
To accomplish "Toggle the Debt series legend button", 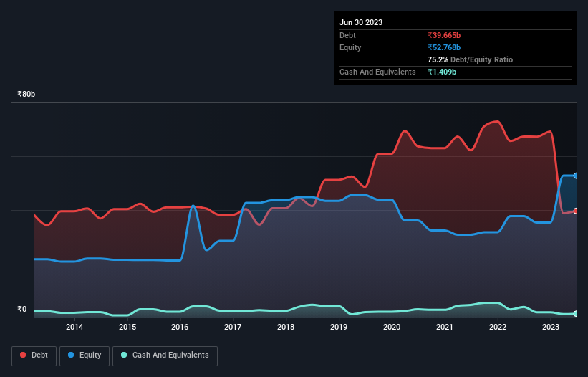I will point(34,355).
